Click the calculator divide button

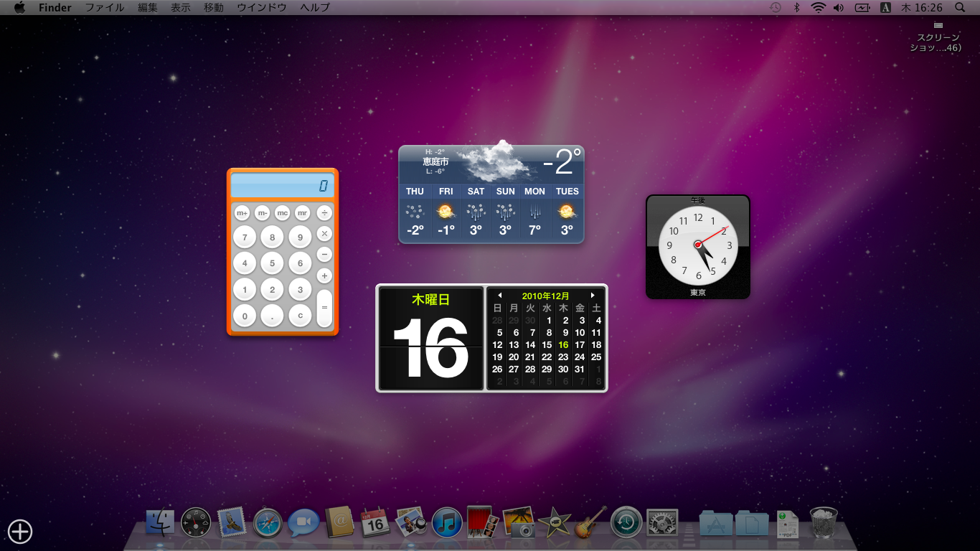[324, 213]
